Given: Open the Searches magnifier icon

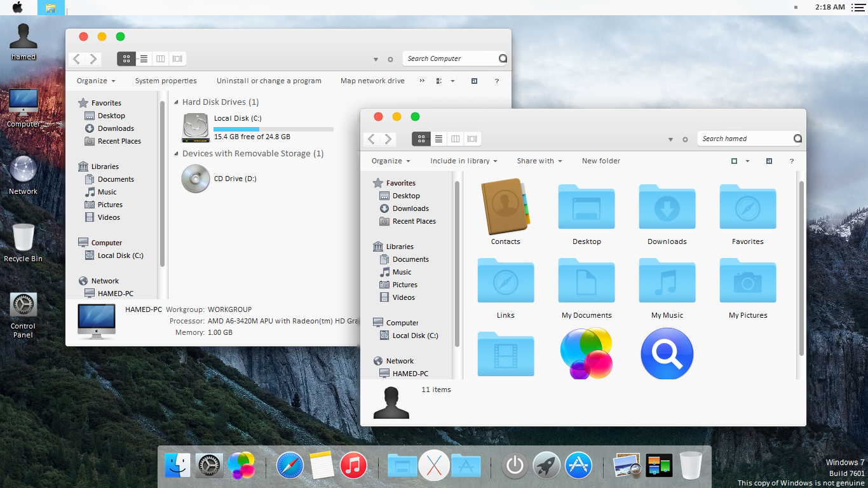Looking at the screenshot, I should coord(667,354).
